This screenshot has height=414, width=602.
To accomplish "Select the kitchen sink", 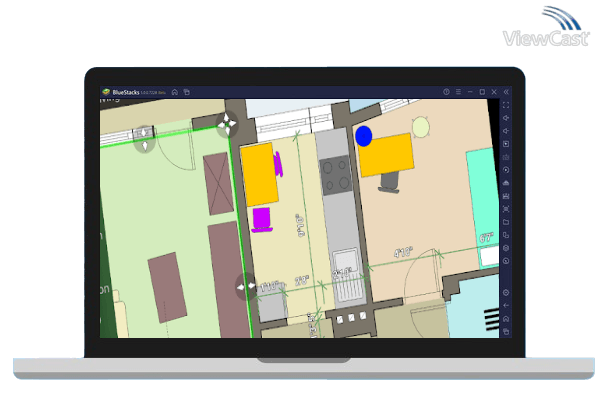I will tap(347, 275).
